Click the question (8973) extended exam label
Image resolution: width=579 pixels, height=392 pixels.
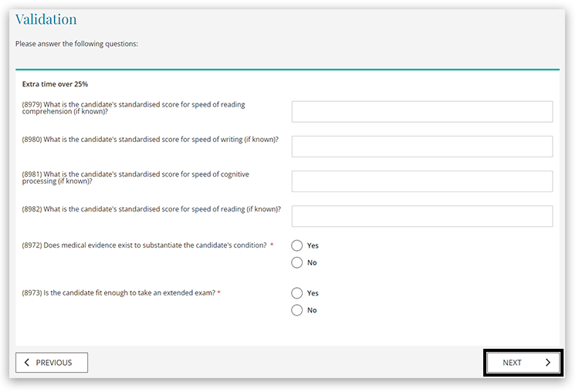[118, 293]
